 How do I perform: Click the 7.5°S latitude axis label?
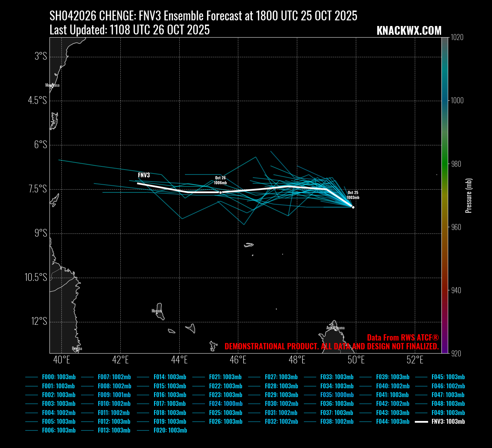pyautogui.click(x=38, y=189)
